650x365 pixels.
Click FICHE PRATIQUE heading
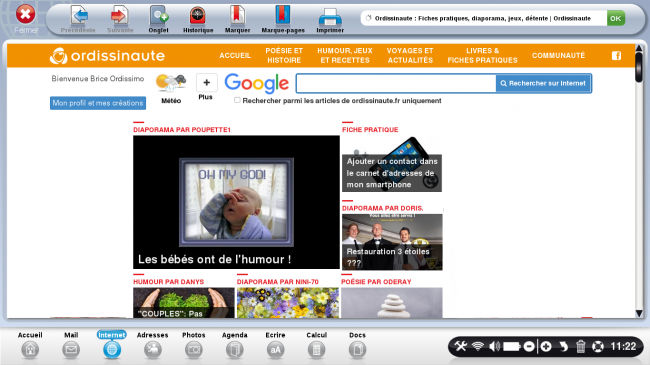click(x=370, y=130)
